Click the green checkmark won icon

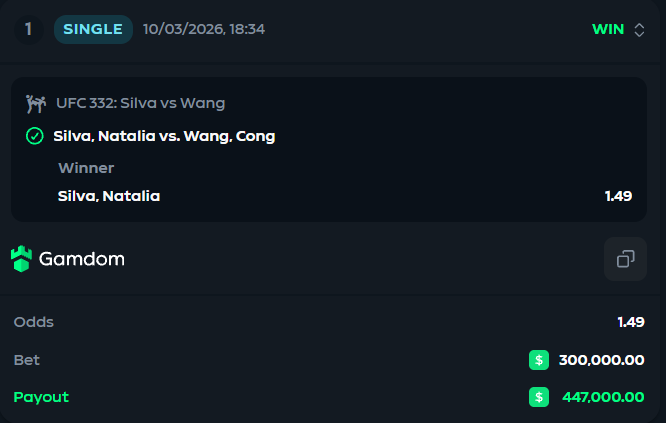click(x=35, y=136)
